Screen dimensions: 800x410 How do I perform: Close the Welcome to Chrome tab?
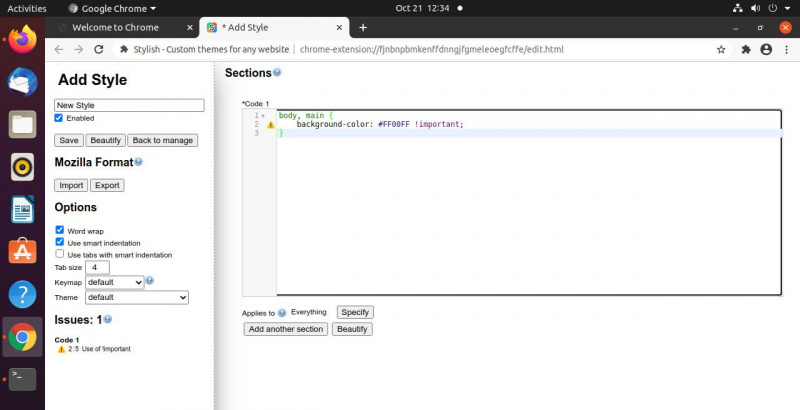coord(190,28)
